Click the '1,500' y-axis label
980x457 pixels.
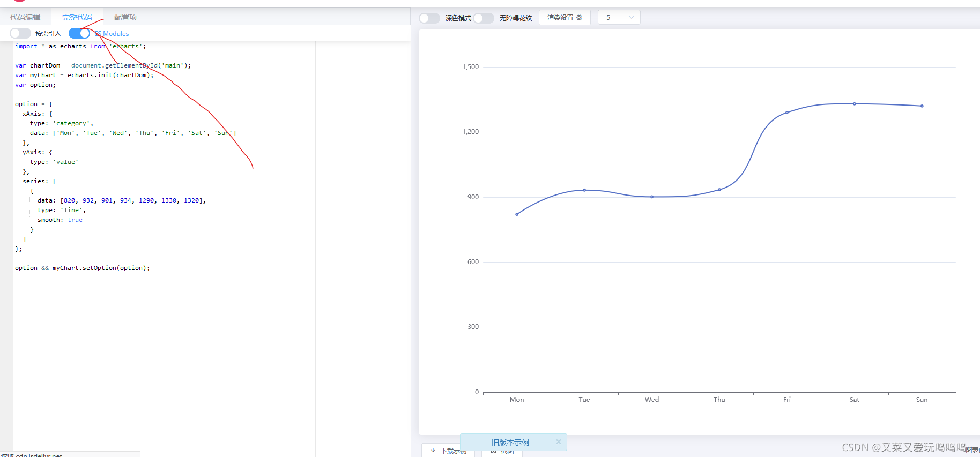471,67
